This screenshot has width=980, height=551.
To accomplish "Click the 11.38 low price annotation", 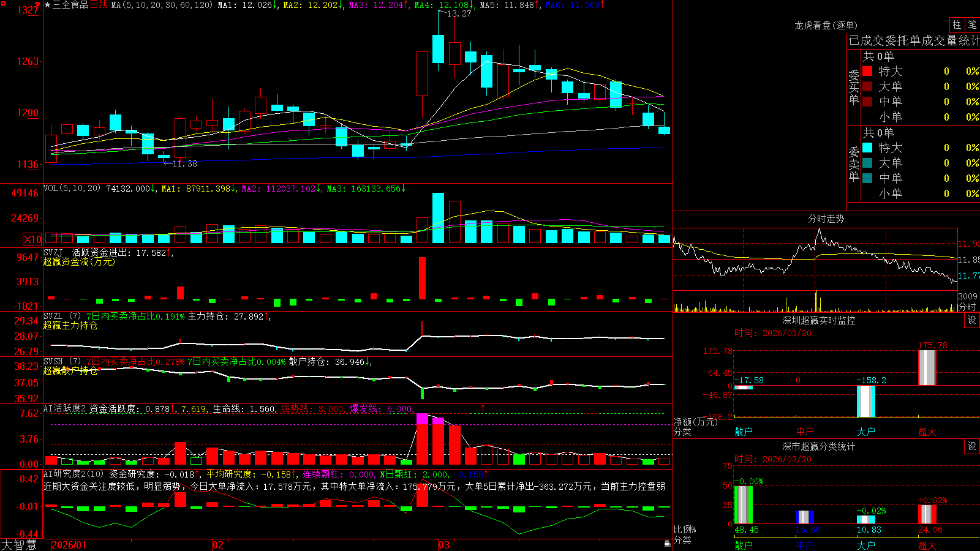I will click(184, 163).
